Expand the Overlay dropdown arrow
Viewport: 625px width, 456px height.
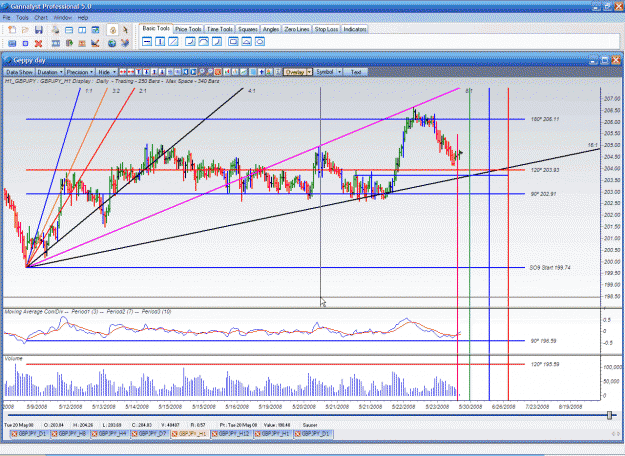click(309, 72)
